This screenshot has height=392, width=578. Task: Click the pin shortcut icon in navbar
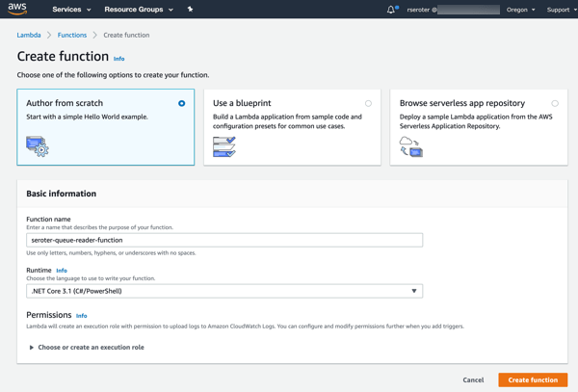pos(190,10)
